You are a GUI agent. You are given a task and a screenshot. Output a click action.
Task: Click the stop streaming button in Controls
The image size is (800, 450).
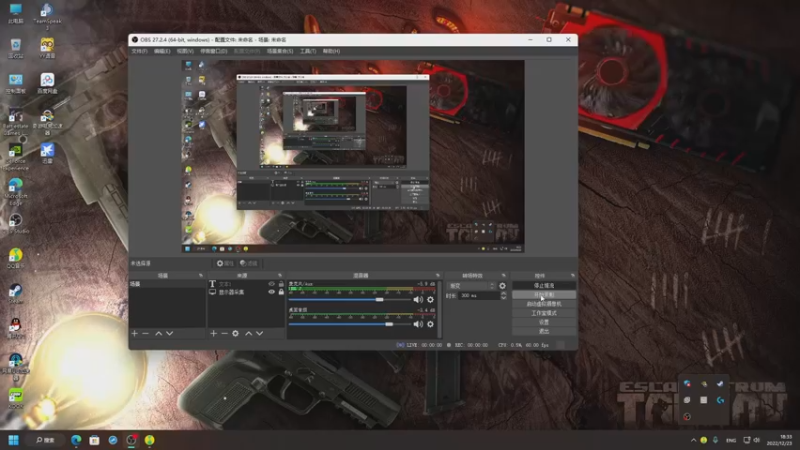pyautogui.click(x=544, y=286)
